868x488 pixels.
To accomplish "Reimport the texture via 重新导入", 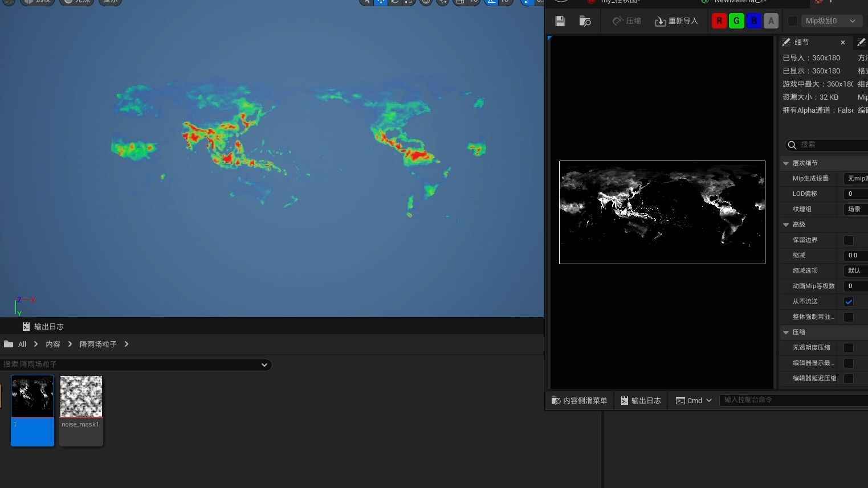I will pyautogui.click(x=676, y=21).
